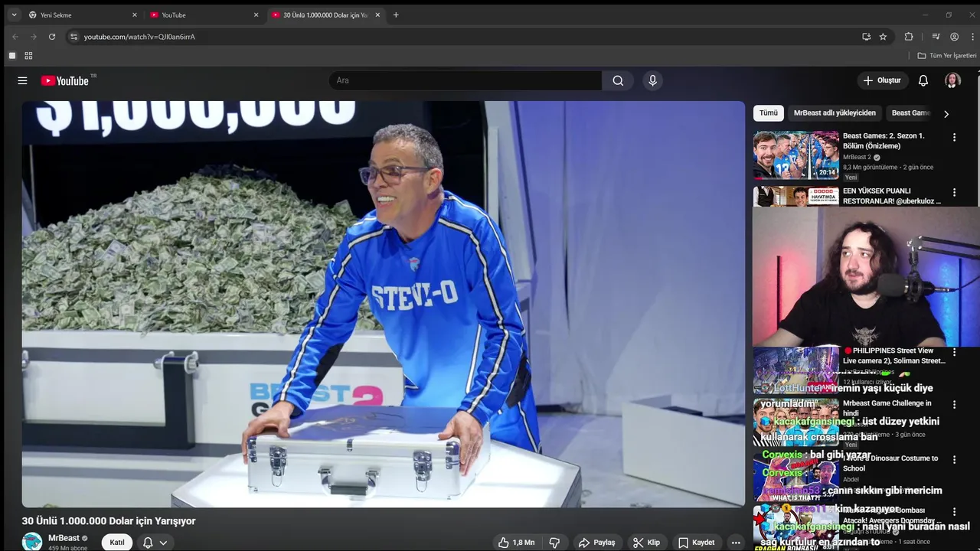The width and height of the screenshot is (980, 551).
Task: Open Mrbeast Game Challenge in hindi title
Action: [x=887, y=408]
